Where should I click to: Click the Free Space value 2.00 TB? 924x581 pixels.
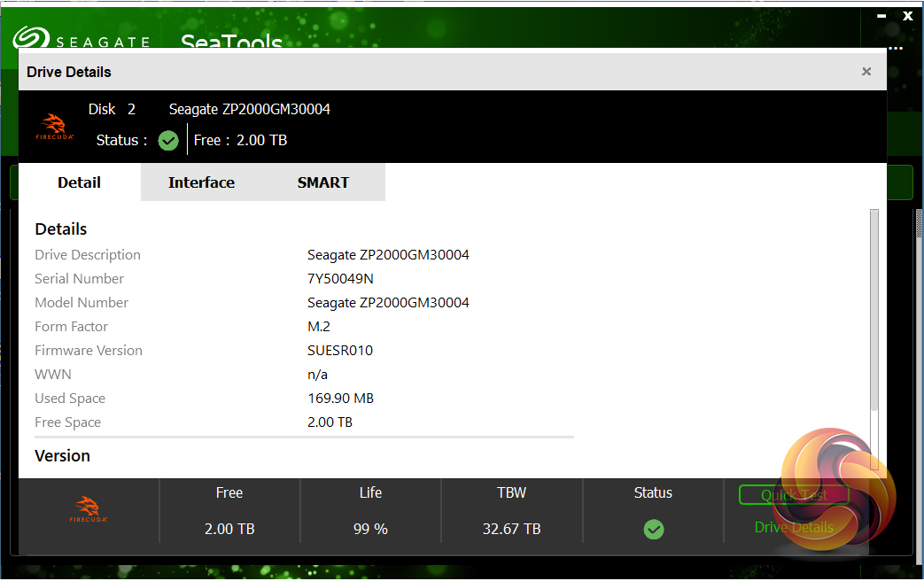tap(330, 422)
